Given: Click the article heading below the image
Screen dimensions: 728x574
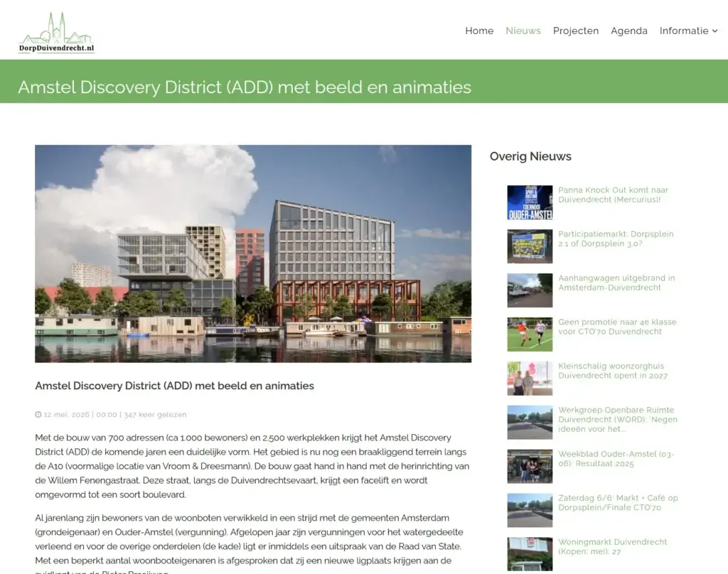Looking at the screenshot, I should pos(175,386).
